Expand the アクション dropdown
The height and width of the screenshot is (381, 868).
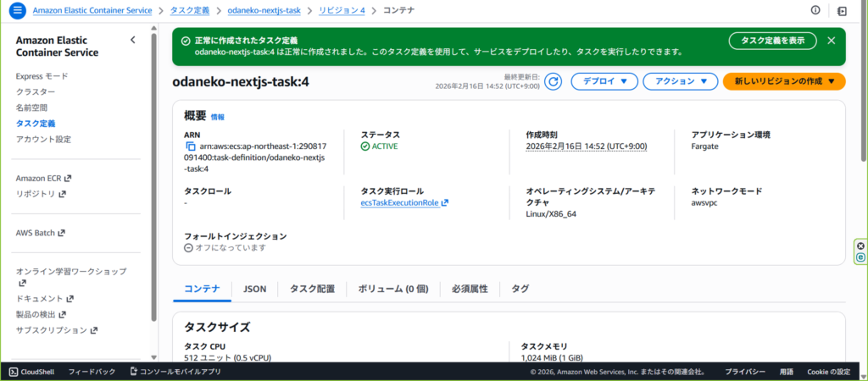pos(681,81)
